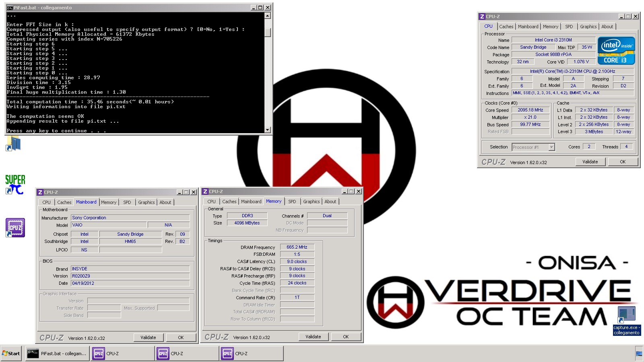
Task: Select CPU tab in Mainboard window
Action: pyautogui.click(x=47, y=202)
